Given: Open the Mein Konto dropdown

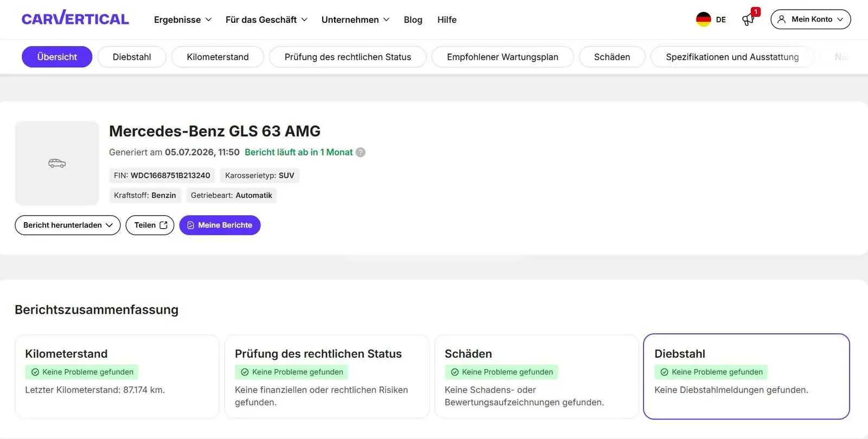Looking at the screenshot, I should [x=810, y=20].
